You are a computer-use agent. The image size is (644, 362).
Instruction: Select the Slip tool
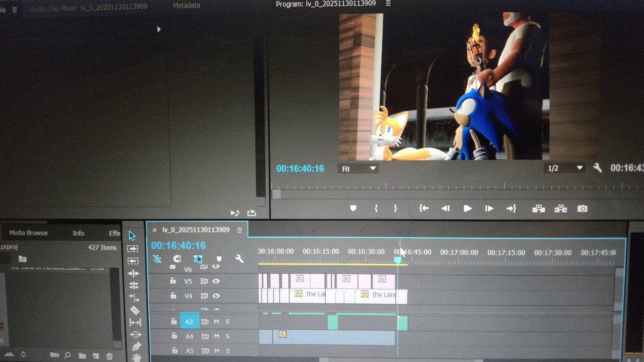135,322
